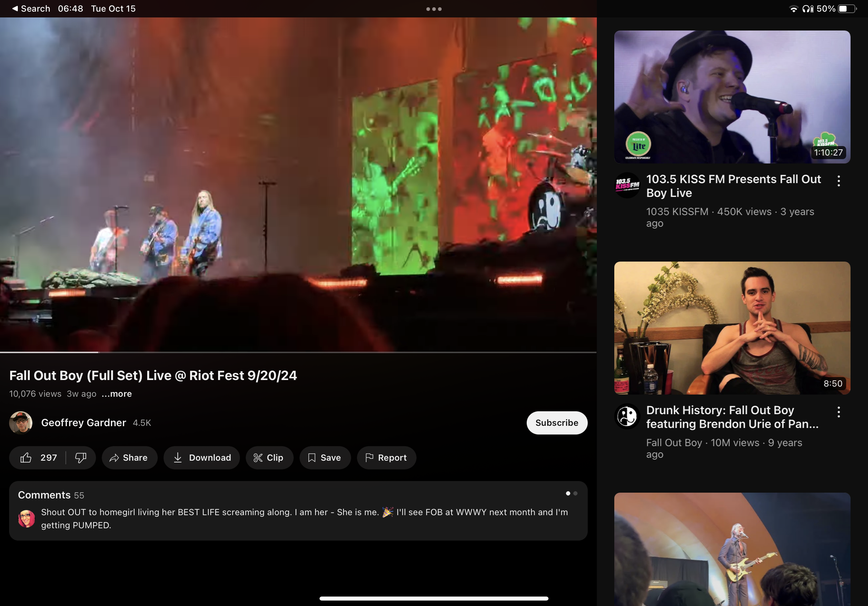The height and width of the screenshot is (606, 868).
Task: Tap the Wi-Fi status icon
Action: [793, 9]
